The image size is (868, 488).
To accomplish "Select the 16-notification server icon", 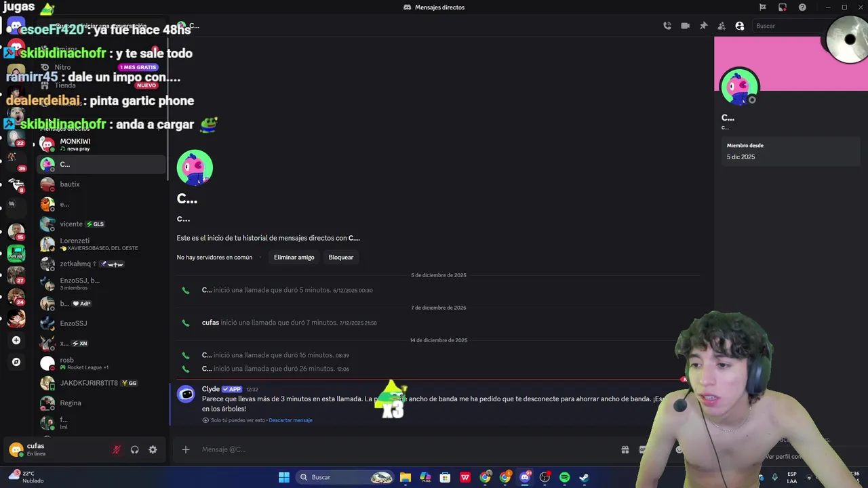I will click(16, 231).
